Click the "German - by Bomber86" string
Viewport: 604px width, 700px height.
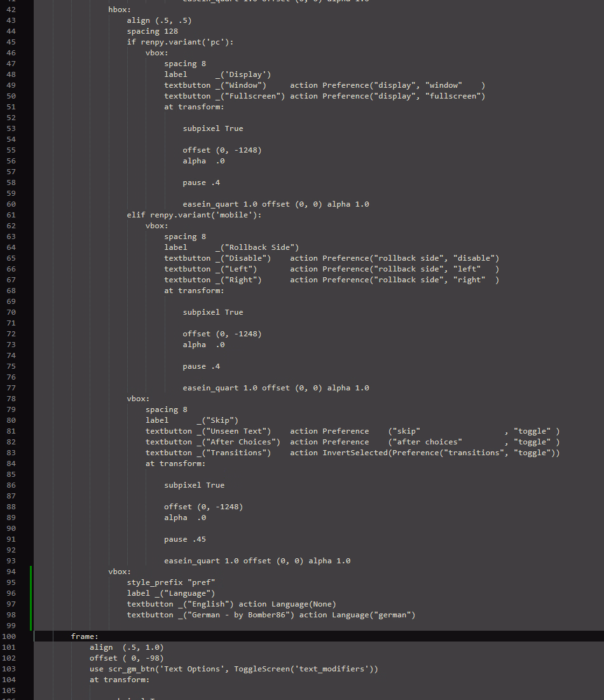tap(238, 615)
